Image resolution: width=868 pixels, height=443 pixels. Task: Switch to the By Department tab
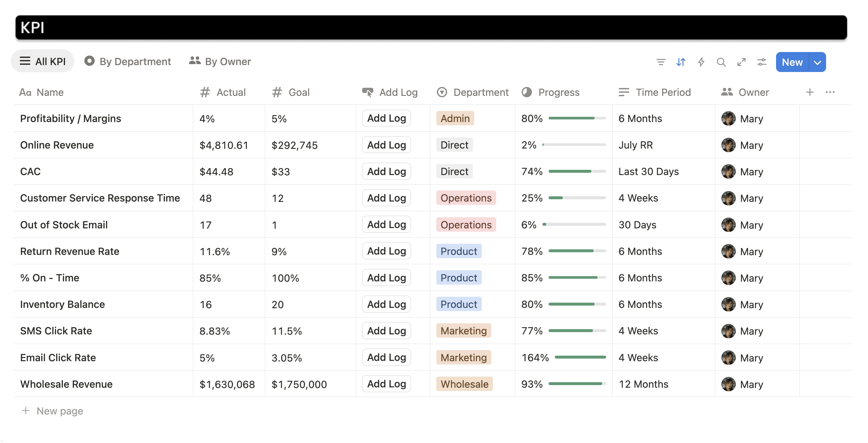point(128,61)
